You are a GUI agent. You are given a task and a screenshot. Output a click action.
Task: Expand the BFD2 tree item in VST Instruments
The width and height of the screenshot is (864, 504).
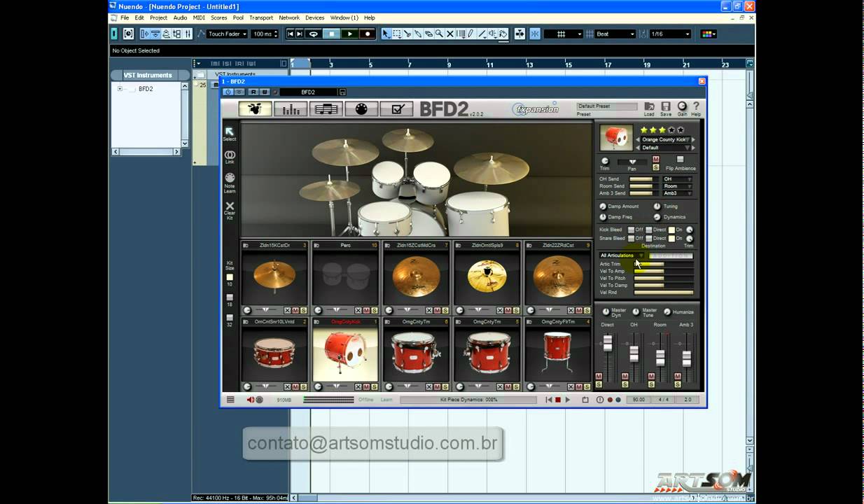120,89
